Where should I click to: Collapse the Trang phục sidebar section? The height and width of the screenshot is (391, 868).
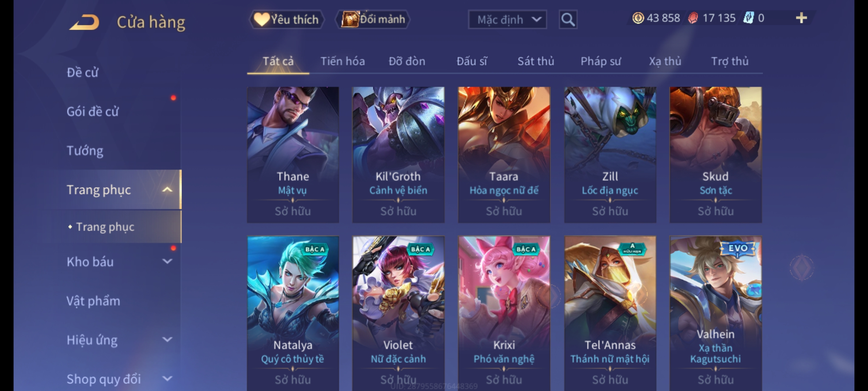167,190
